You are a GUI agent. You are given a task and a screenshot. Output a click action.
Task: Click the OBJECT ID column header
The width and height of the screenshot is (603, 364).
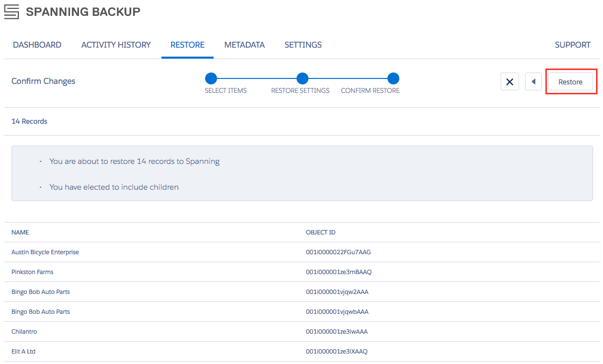click(321, 232)
